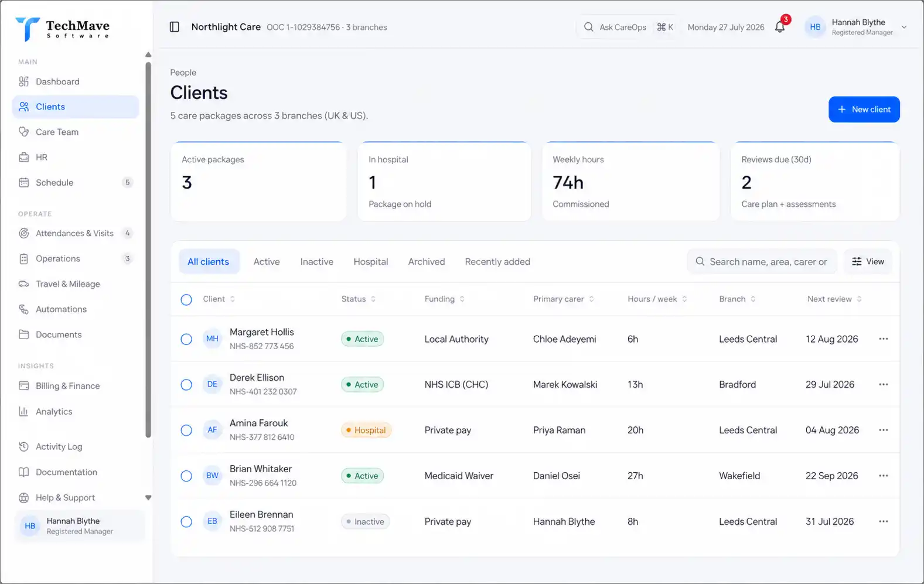Open HR briefcase icon in sidebar
Image resolution: width=924 pixels, height=584 pixels.
23,157
